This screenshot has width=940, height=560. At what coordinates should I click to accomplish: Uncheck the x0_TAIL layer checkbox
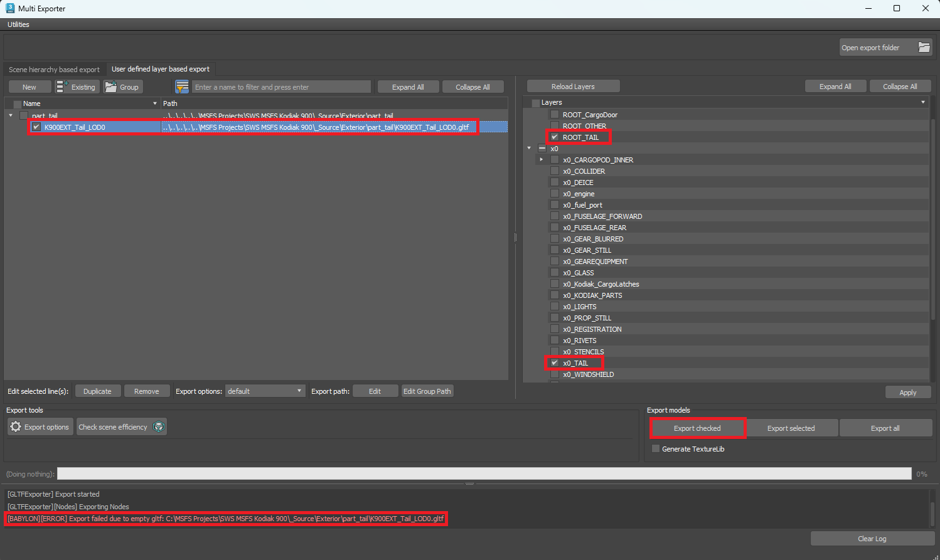[x=555, y=362]
